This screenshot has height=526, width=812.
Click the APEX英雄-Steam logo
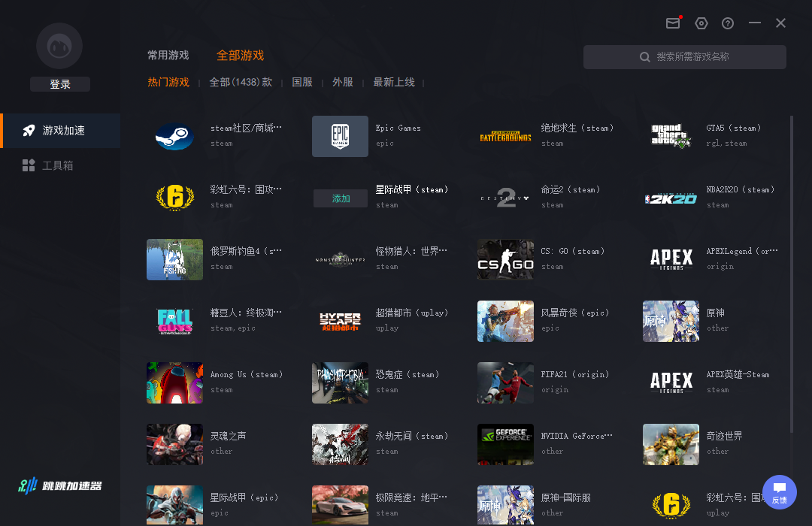[671, 382]
